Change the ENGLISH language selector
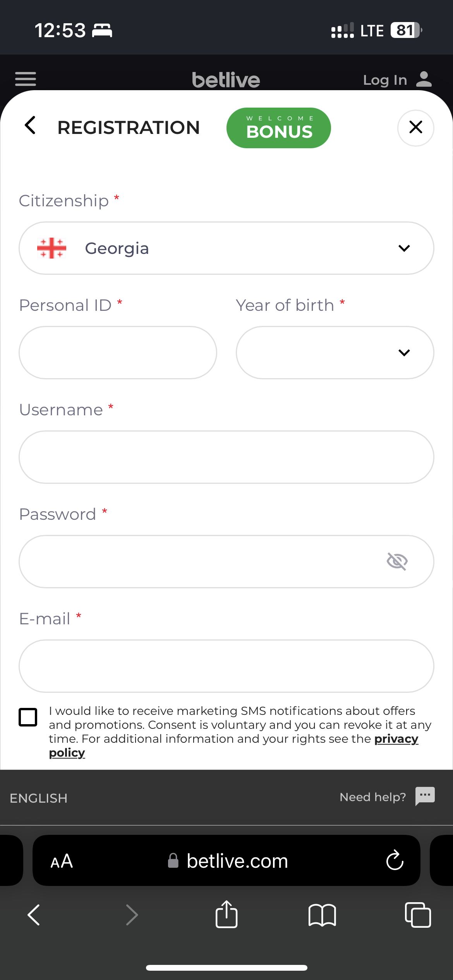The width and height of the screenshot is (453, 980). [x=39, y=798]
